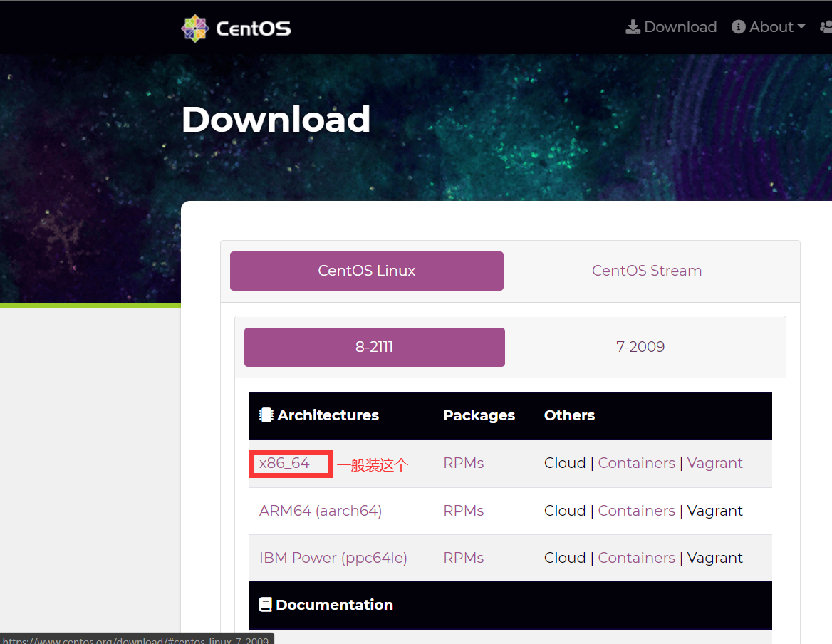Click the book icon beside Documentation

point(266,604)
